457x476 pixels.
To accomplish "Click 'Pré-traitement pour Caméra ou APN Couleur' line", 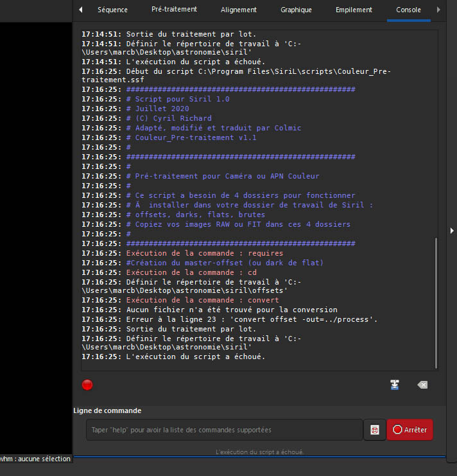I will tap(200, 176).
